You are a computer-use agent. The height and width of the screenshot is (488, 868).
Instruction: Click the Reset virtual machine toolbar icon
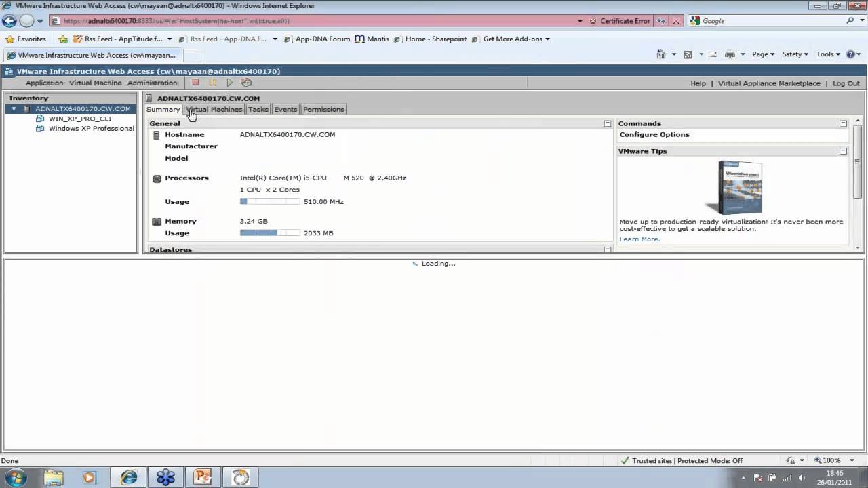pyautogui.click(x=247, y=83)
